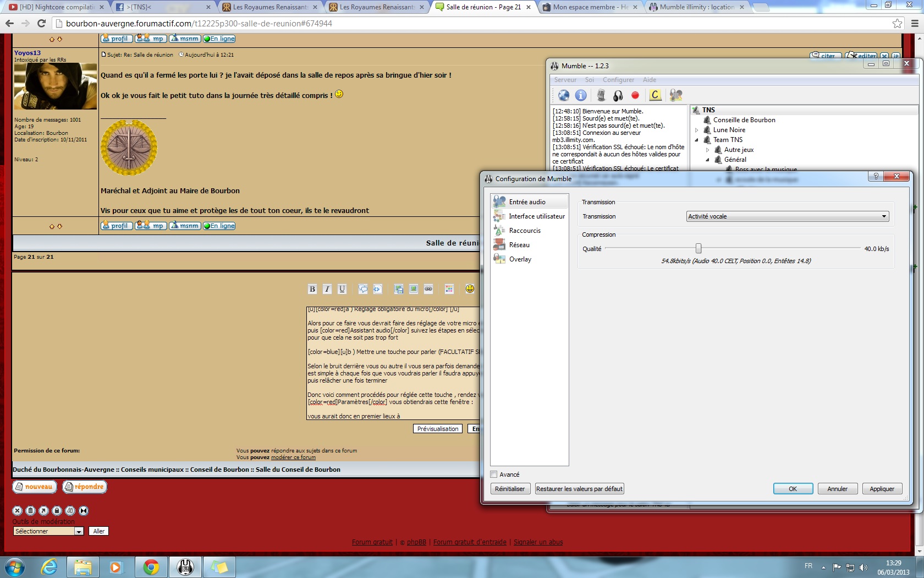The height and width of the screenshot is (578, 924).
Task: Collapse the Général channel
Action: pos(708,160)
